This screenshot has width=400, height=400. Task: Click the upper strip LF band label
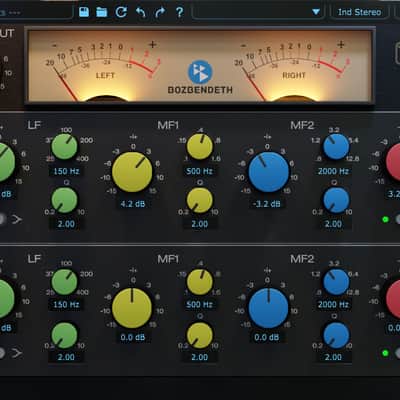pos(34,125)
